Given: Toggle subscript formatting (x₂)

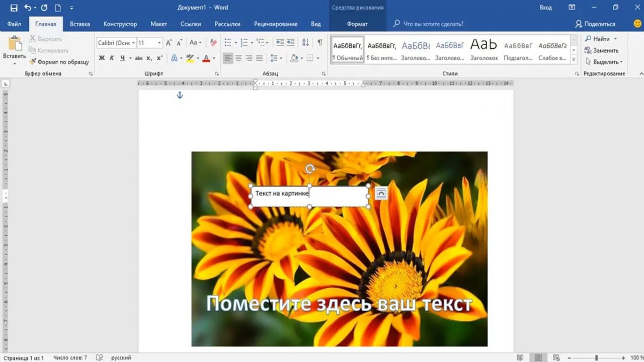Looking at the screenshot, I should pyautogui.click(x=150, y=58).
